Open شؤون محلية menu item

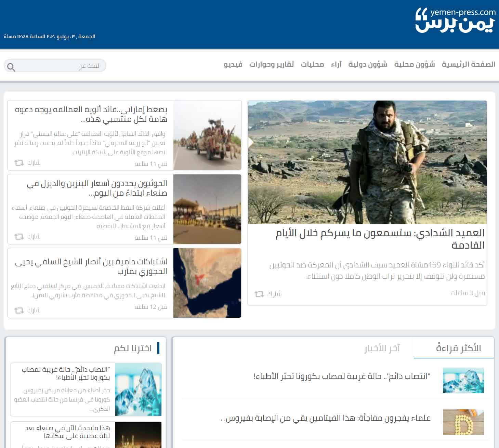(x=415, y=64)
